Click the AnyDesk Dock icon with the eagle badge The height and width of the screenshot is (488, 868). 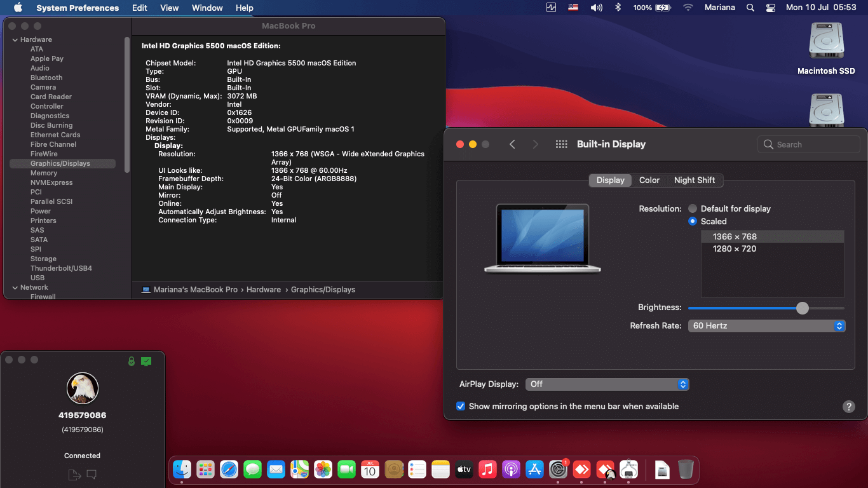click(606, 470)
